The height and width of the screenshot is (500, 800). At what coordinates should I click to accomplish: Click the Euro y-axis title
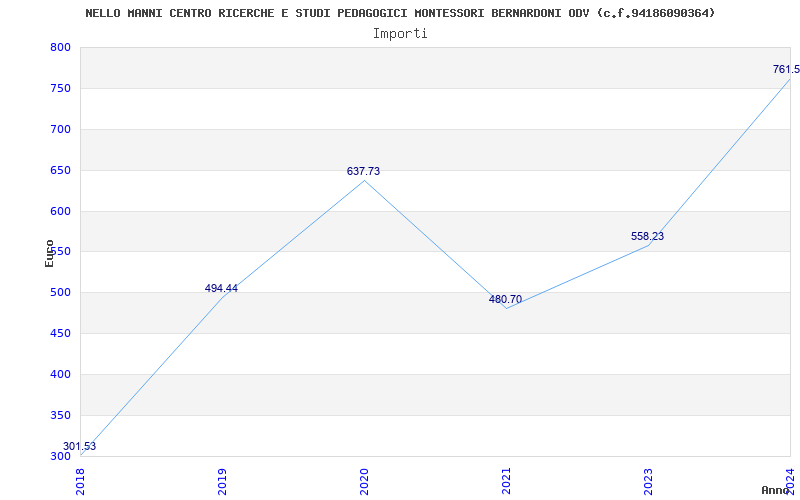(49, 253)
